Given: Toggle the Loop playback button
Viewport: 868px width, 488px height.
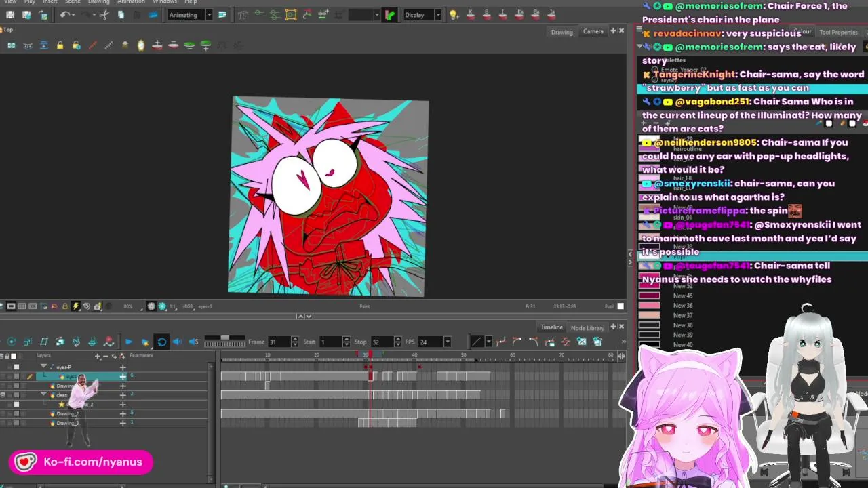Looking at the screenshot, I should [161, 342].
